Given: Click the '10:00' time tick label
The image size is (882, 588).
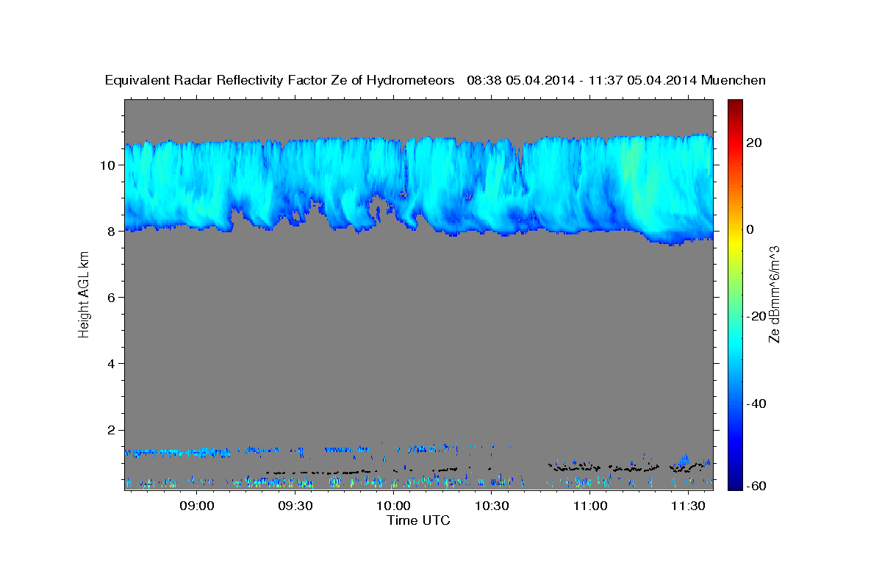Looking at the screenshot, I should pos(393,506).
